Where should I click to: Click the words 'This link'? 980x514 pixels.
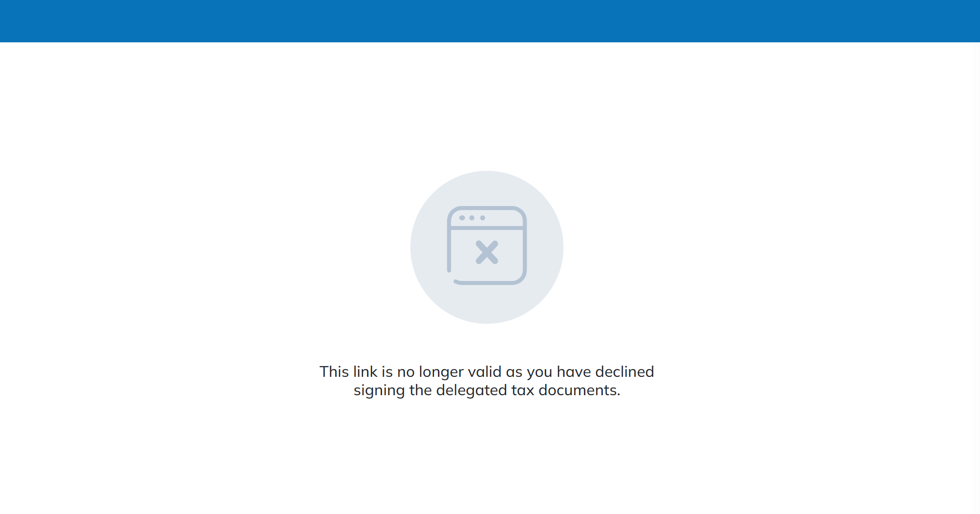[x=349, y=372]
